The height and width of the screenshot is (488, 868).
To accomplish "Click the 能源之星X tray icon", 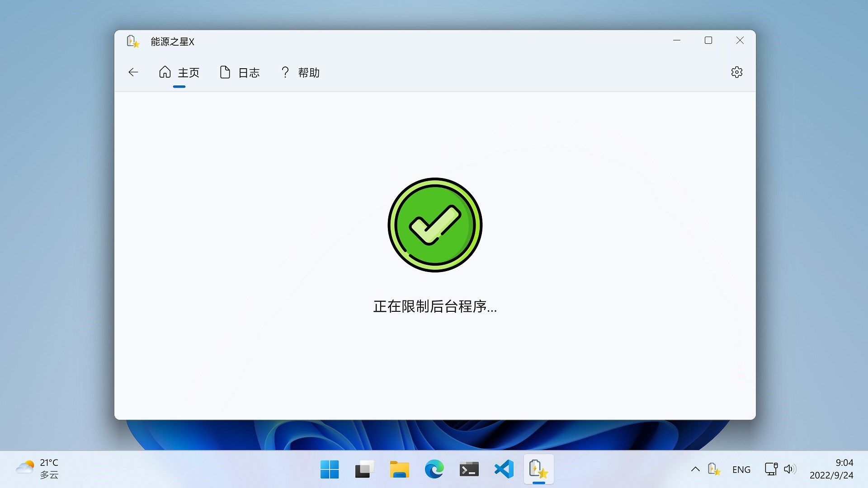I will pos(714,469).
